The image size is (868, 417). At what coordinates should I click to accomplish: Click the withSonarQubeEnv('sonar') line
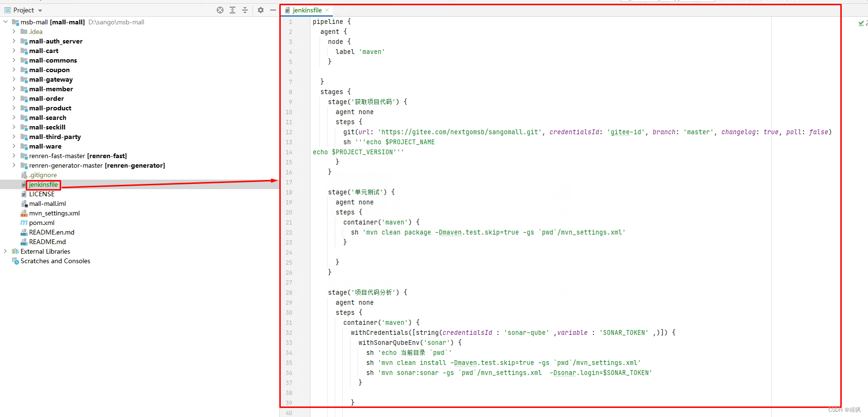tap(410, 342)
